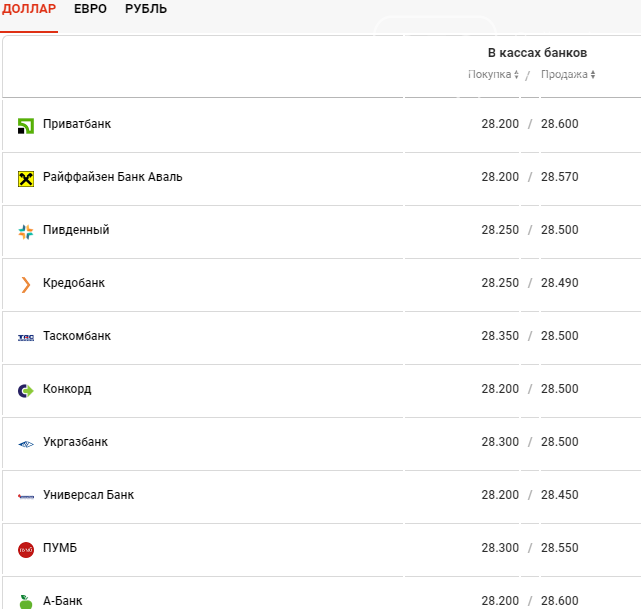Screen dimensions: 641x609
Task: Switch to the ЕВРО tab
Action: [90, 9]
